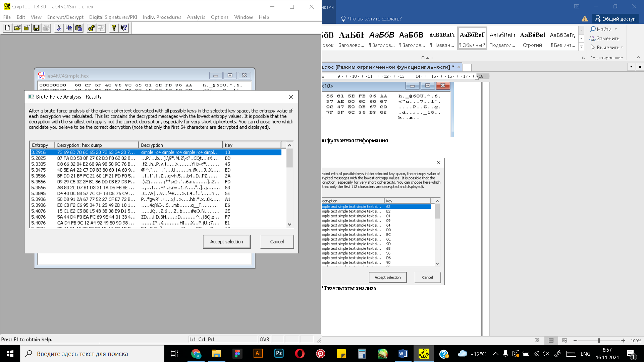Open the Найти dropdown arrow in Word
Screen dimensions: 644x362
[x=616, y=29]
